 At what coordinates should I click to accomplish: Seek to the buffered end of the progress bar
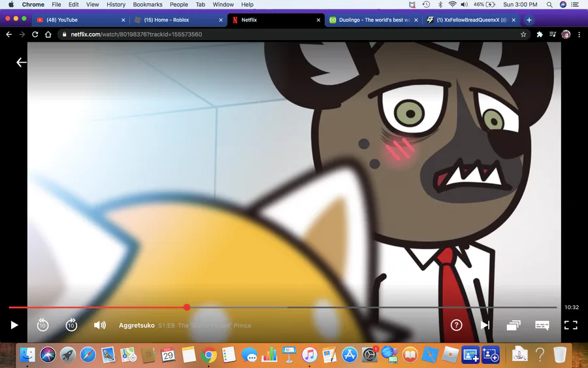click(x=287, y=307)
